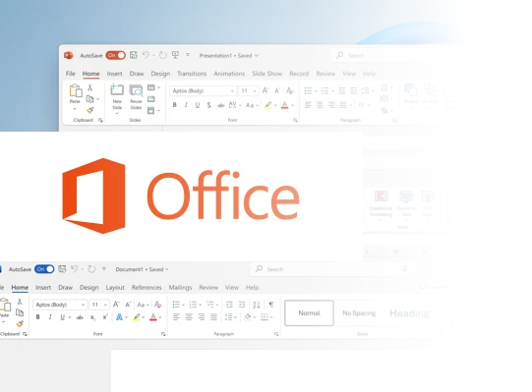
Task: Redo action in PowerPoint quick access toolbar
Action: coord(163,55)
